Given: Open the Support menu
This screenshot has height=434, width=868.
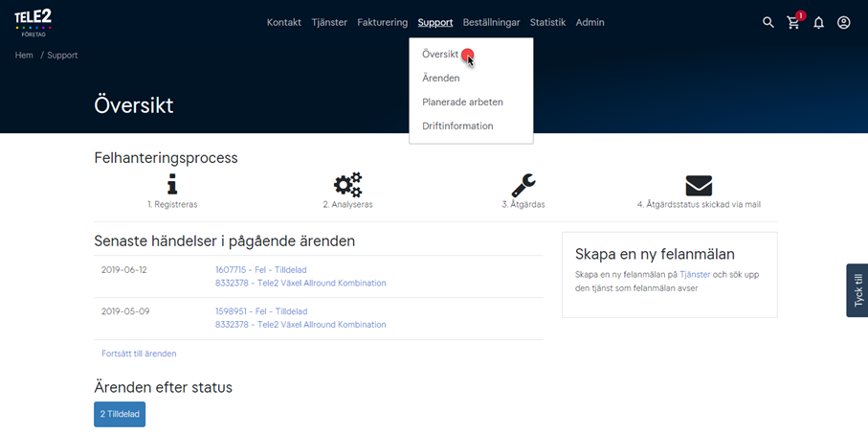Looking at the screenshot, I should pyautogui.click(x=435, y=23).
